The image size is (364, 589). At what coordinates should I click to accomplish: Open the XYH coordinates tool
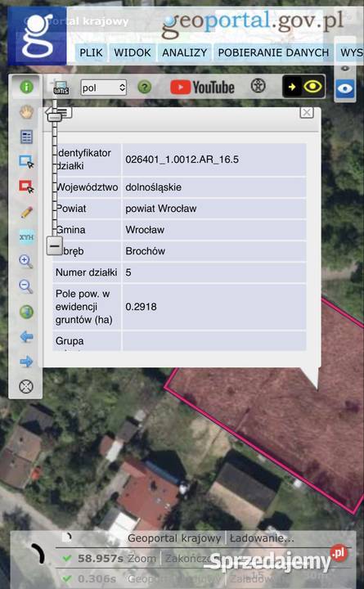pyautogui.click(x=26, y=237)
